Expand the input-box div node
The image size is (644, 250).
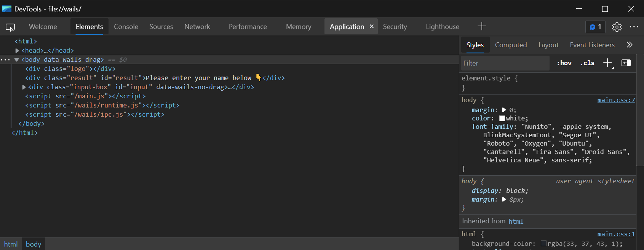(x=24, y=87)
